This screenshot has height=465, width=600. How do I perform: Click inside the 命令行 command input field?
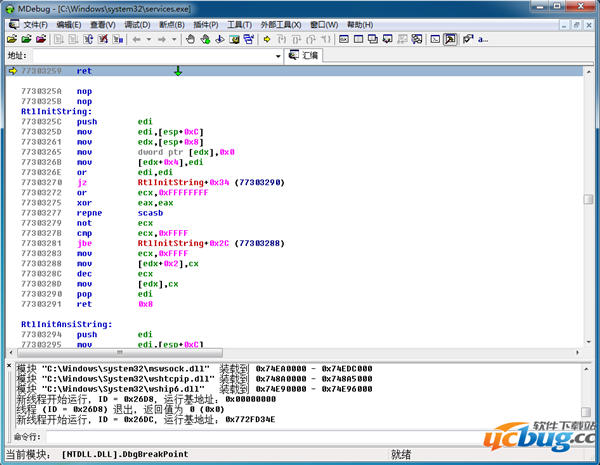click(310, 437)
